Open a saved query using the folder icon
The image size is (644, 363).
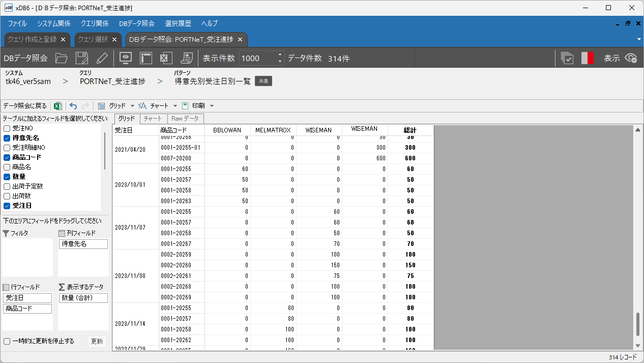(x=62, y=58)
